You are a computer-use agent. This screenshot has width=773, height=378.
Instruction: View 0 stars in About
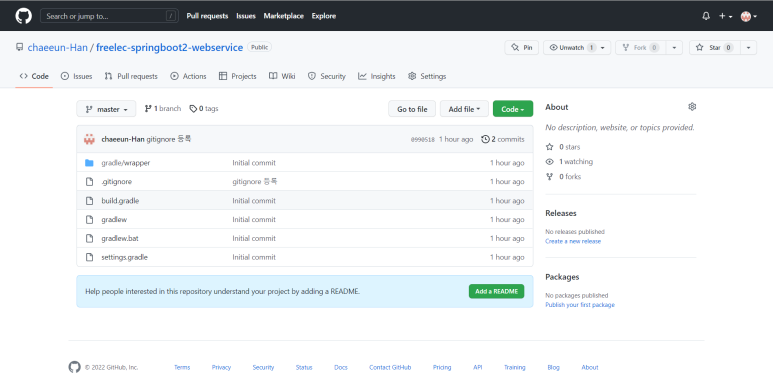pos(563,147)
